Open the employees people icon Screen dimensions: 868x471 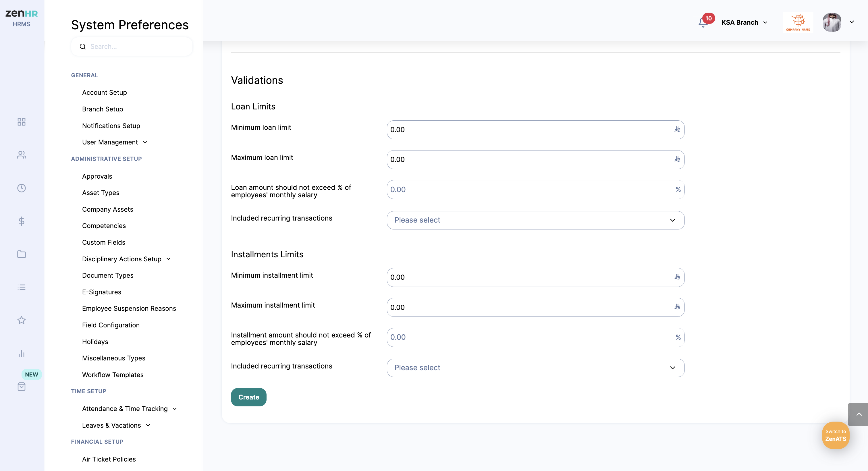(22, 155)
